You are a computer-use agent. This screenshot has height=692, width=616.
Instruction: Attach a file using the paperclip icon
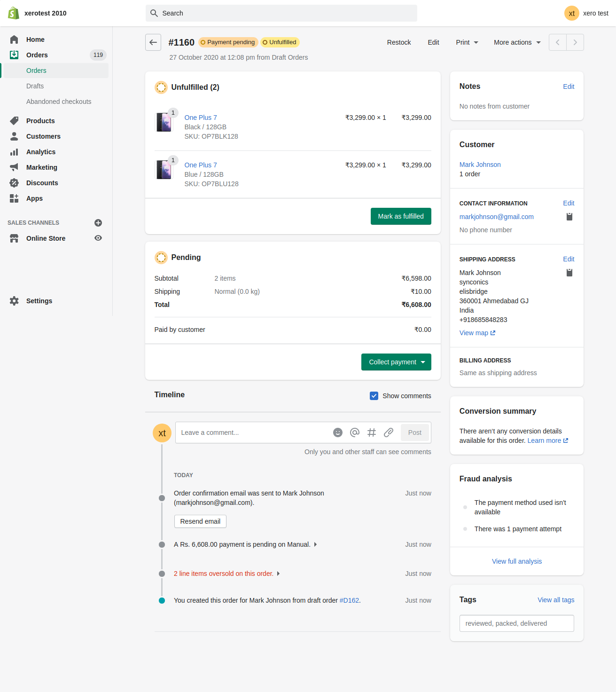coord(389,432)
